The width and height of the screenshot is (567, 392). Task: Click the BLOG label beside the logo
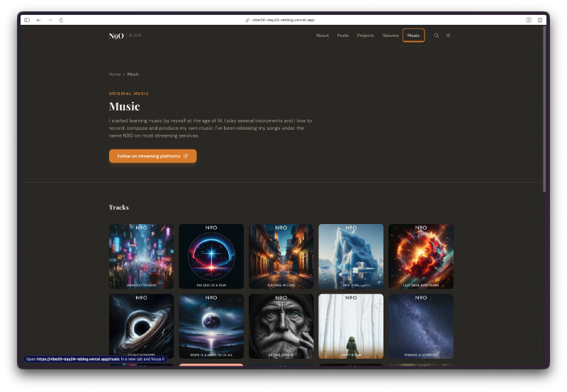coord(135,35)
